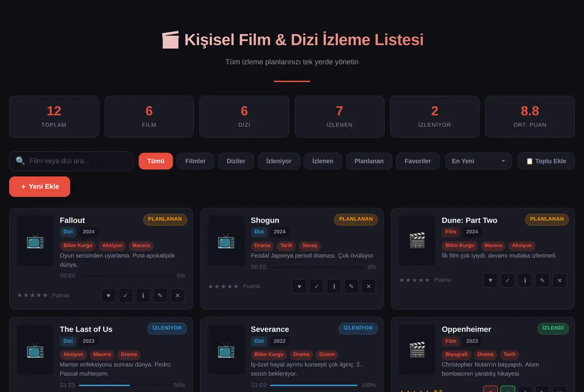Click the Film count stat card
This screenshot has width=584, height=392.
click(149, 117)
